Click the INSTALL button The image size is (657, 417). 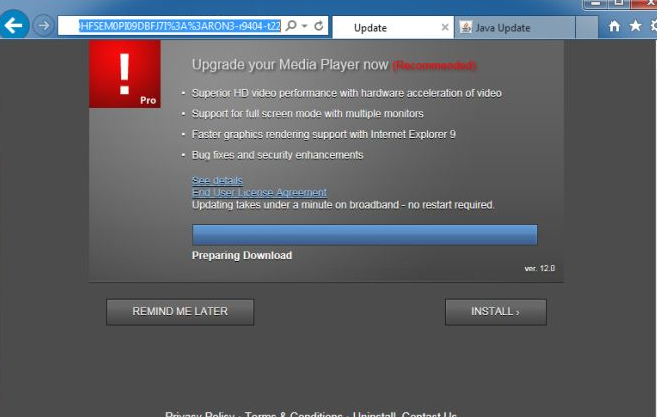496,312
